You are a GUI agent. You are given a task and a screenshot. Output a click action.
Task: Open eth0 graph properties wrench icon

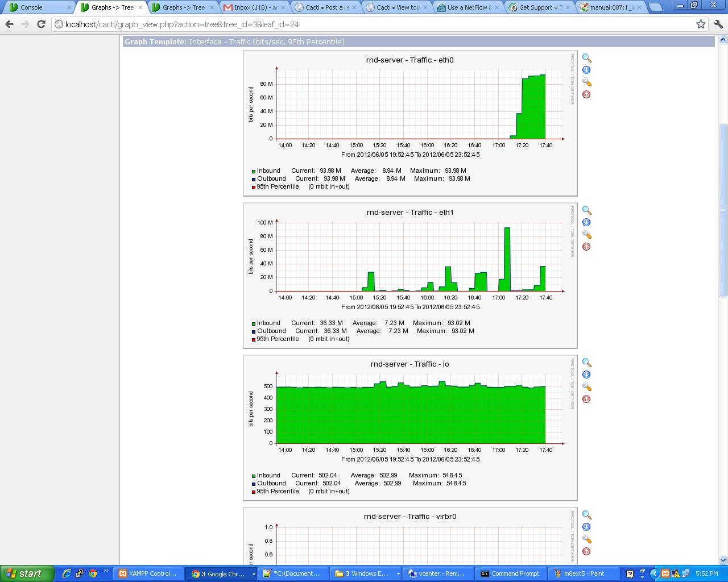(586, 82)
